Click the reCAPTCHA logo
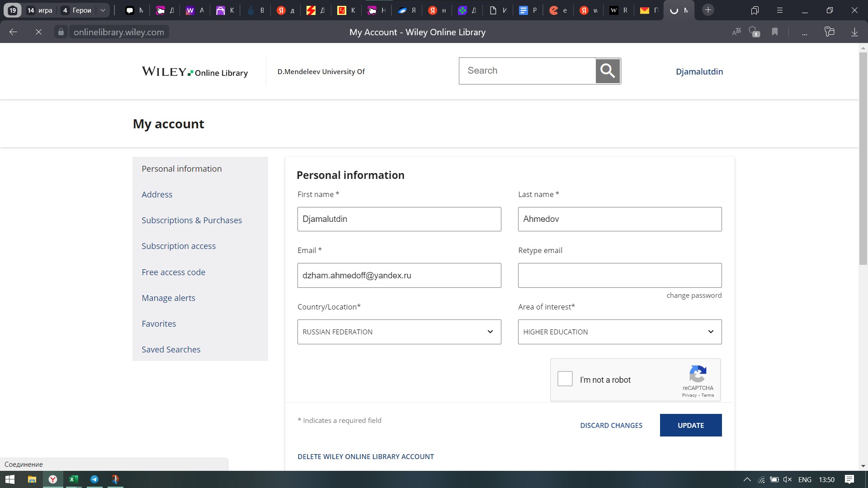The height and width of the screenshot is (488, 868). point(698,374)
